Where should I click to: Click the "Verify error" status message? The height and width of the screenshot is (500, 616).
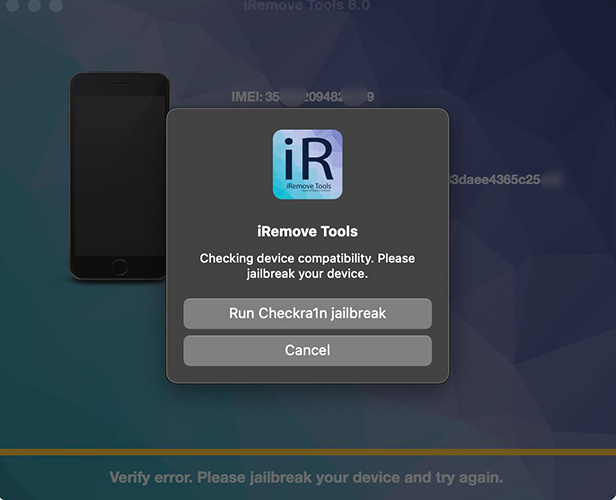(306, 478)
